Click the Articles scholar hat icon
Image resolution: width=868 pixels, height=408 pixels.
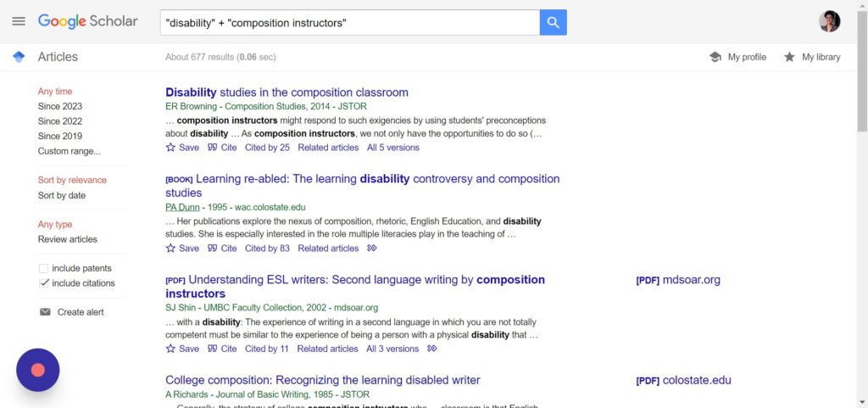(x=19, y=57)
